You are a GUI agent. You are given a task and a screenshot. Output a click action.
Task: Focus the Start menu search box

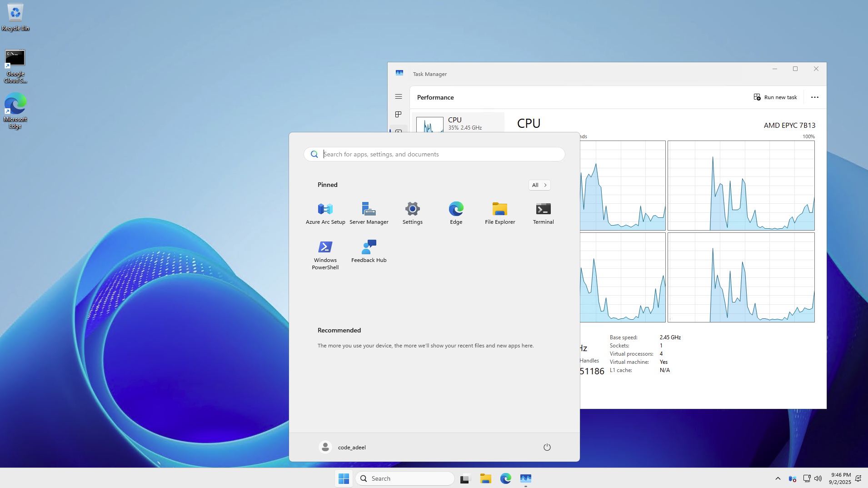point(434,154)
